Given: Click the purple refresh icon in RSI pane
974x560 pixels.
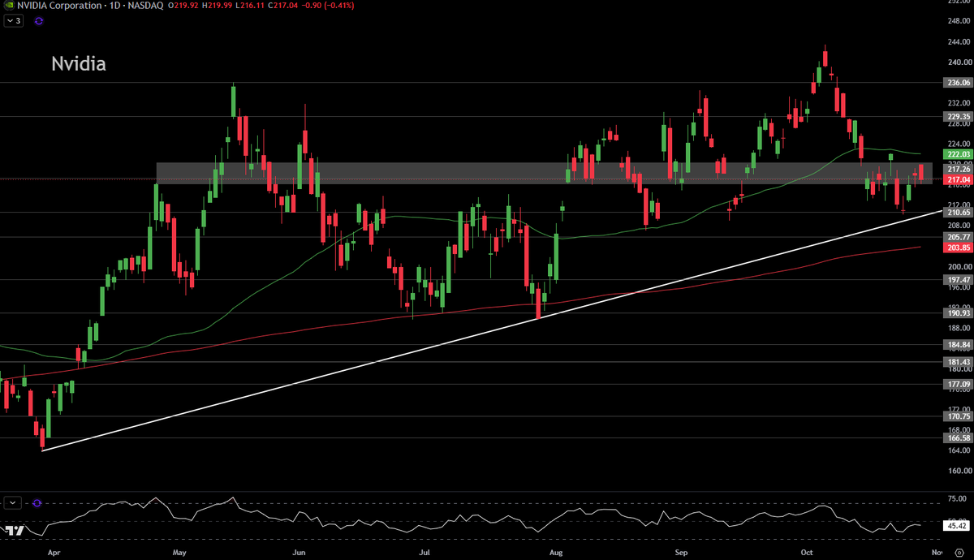Looking at the screenshot, I should point(37,502).
